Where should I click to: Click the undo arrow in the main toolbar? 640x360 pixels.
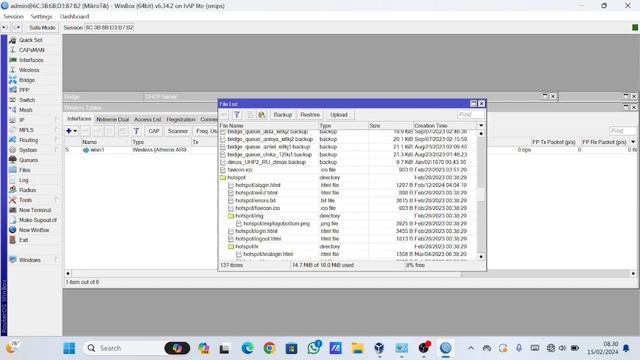[x=5, y=27]
